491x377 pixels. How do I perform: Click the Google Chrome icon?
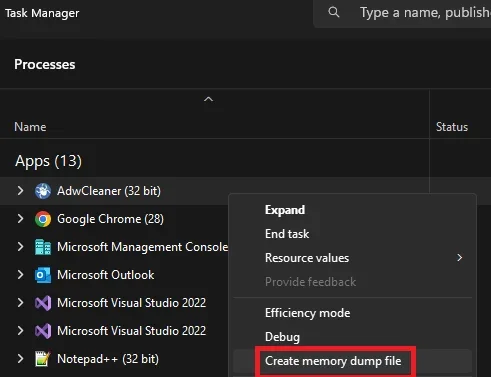click(x=43, y=219)
